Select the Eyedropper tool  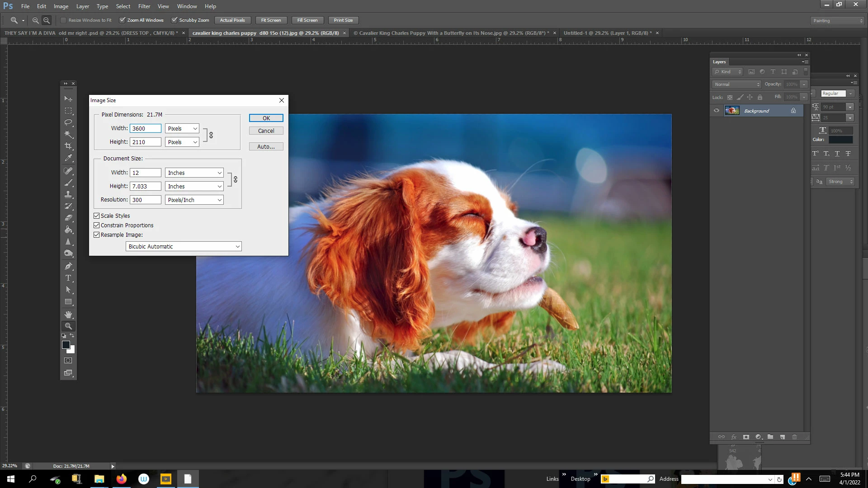(x=68, y=158)
